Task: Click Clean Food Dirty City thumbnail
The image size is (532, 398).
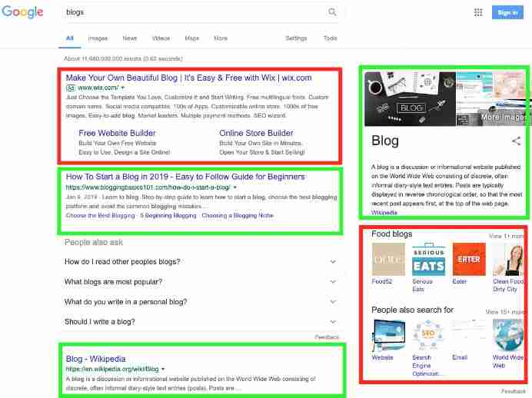Action: (508, 260)
